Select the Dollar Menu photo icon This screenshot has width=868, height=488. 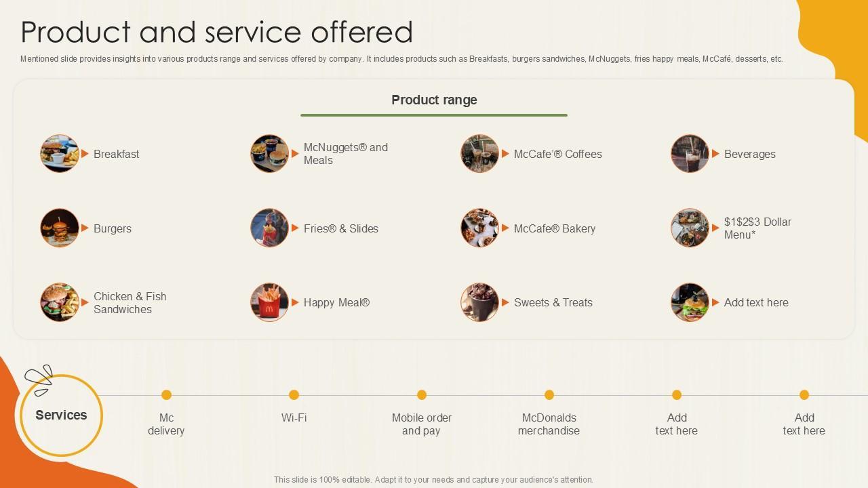point(690,228)
